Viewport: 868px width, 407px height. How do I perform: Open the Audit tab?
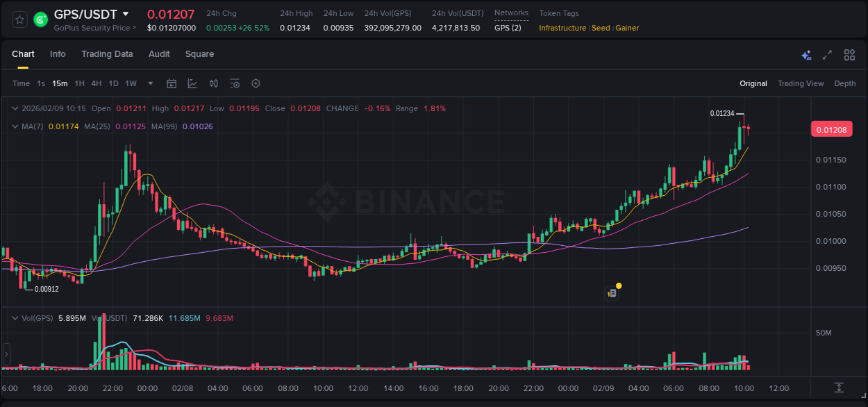click(x=159, y=54)
